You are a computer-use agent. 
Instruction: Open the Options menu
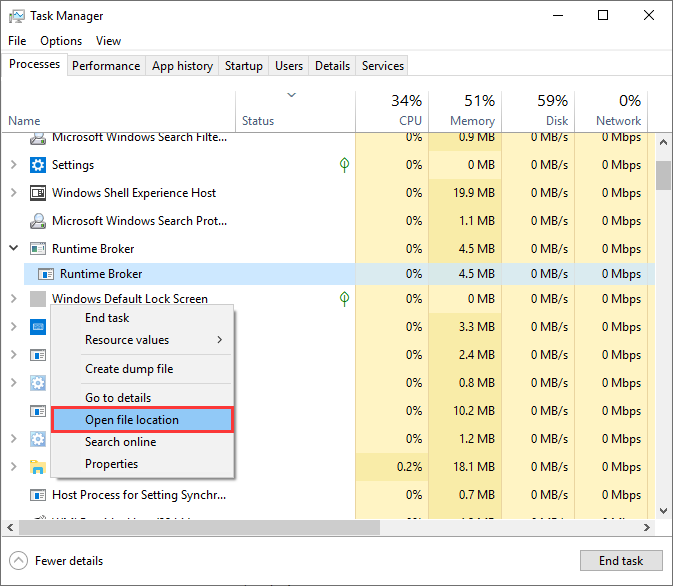pos(61,41)
